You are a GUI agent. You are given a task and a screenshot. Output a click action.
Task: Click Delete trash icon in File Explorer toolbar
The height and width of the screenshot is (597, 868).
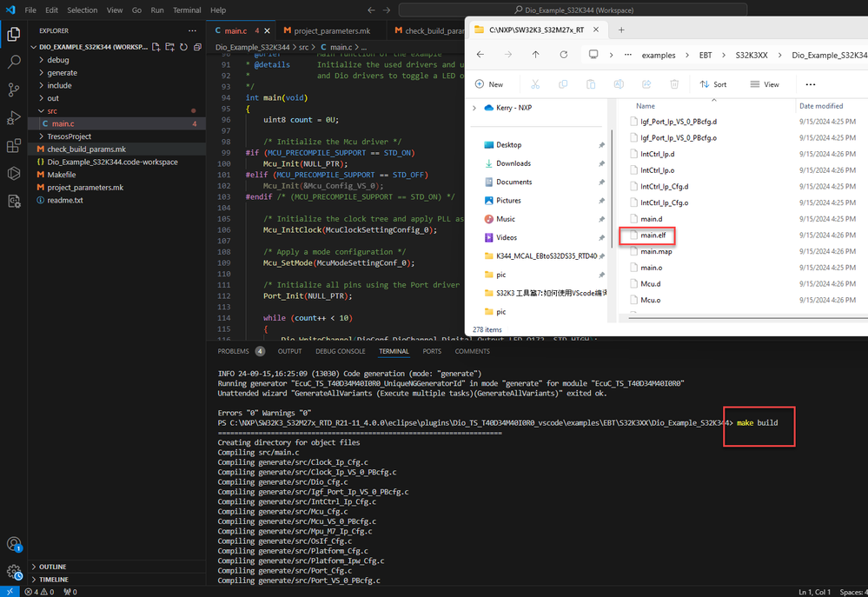(x=674, y=84)
